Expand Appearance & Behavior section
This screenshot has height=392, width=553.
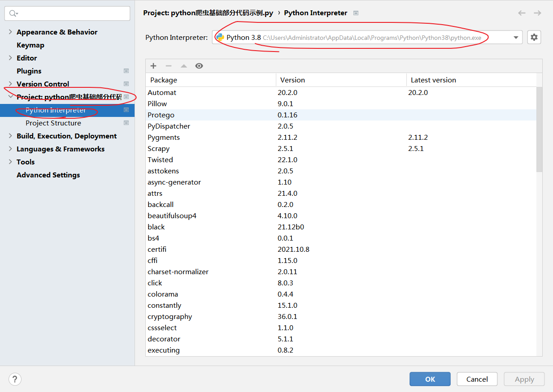pyautogui.click(x=10, y=32)
